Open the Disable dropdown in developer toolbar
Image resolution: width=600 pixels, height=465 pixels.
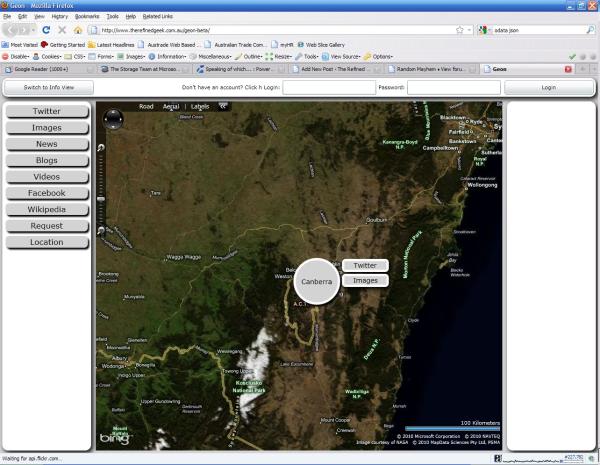click(16, 57)
